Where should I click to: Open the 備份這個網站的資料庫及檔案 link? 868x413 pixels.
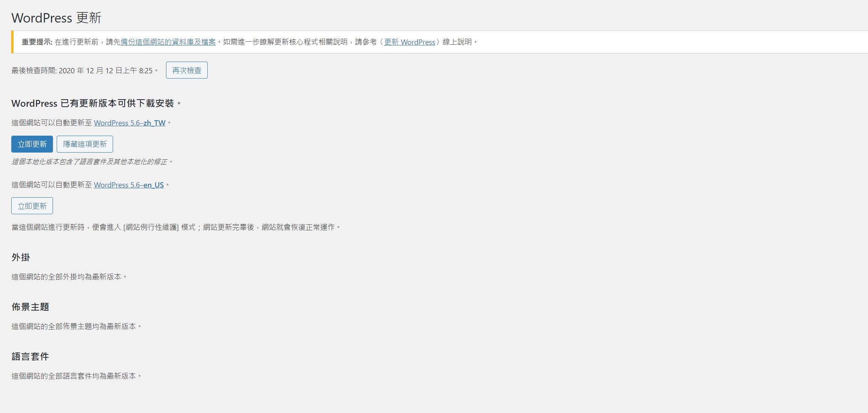[168, 42]
